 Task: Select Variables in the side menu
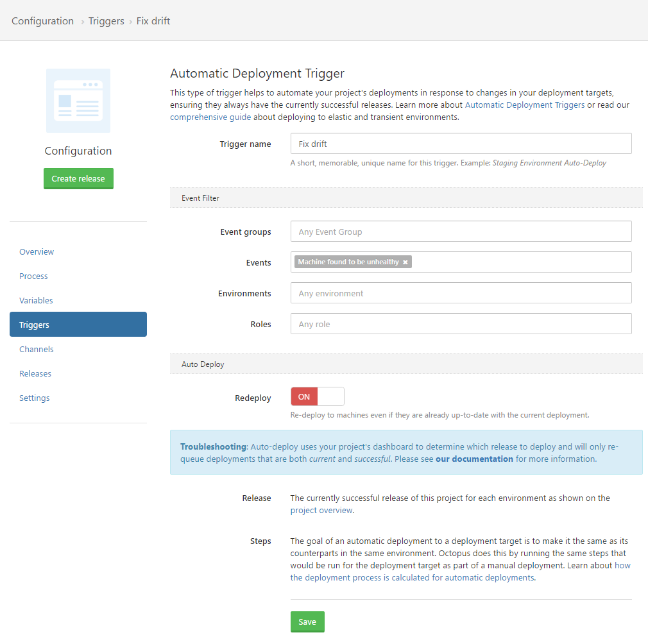pyautogui.click(x=36, y=301)
